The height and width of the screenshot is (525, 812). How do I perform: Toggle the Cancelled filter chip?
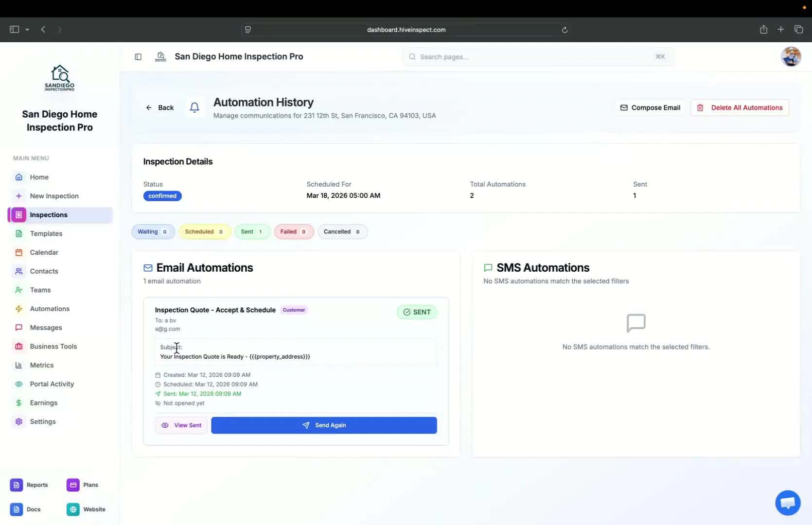(342, 232)
